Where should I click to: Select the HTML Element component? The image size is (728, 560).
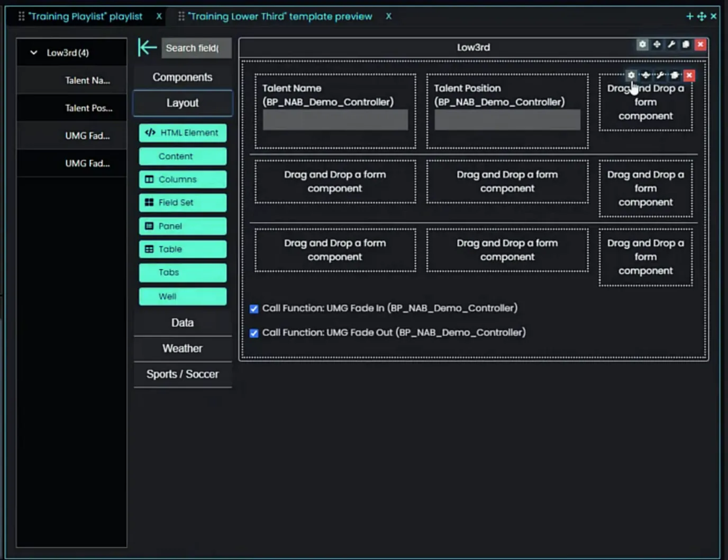183,133
